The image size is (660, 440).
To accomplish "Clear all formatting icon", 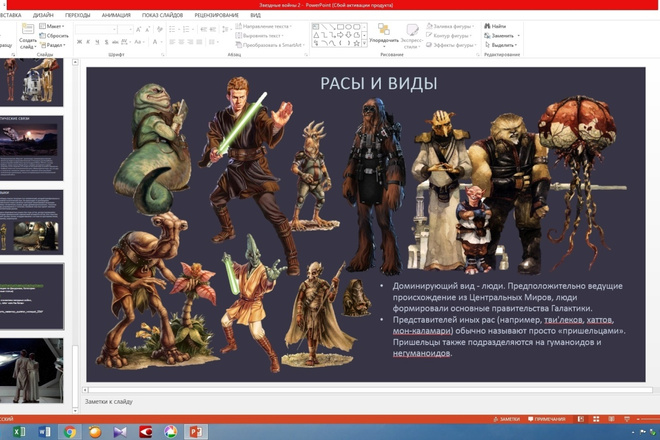I will point(160,29).
